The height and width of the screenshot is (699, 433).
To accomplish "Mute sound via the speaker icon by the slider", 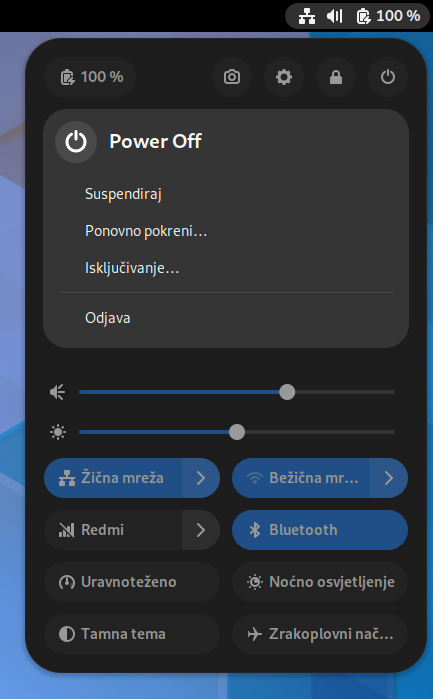I will coord(58,392).
